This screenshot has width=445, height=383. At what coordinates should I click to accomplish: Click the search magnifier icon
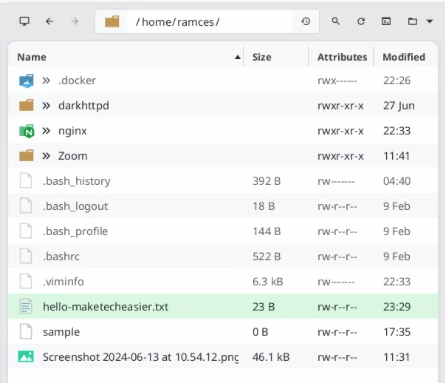[335, 22]
